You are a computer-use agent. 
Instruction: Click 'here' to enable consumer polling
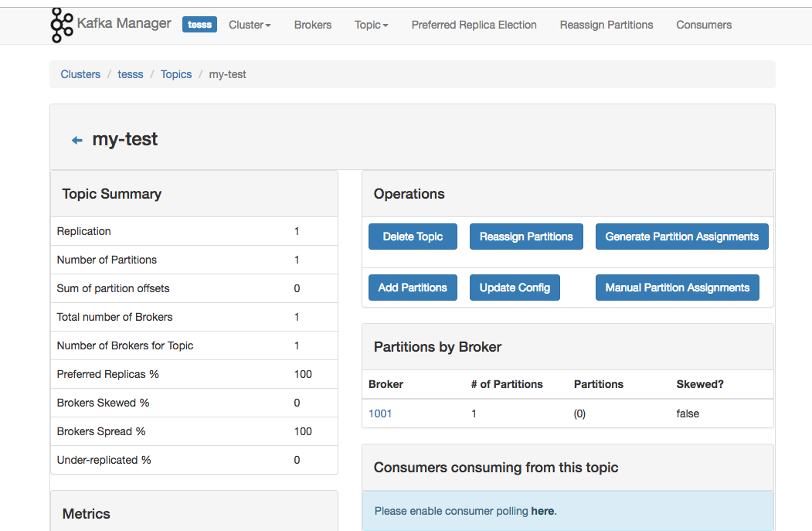(542, 511)
